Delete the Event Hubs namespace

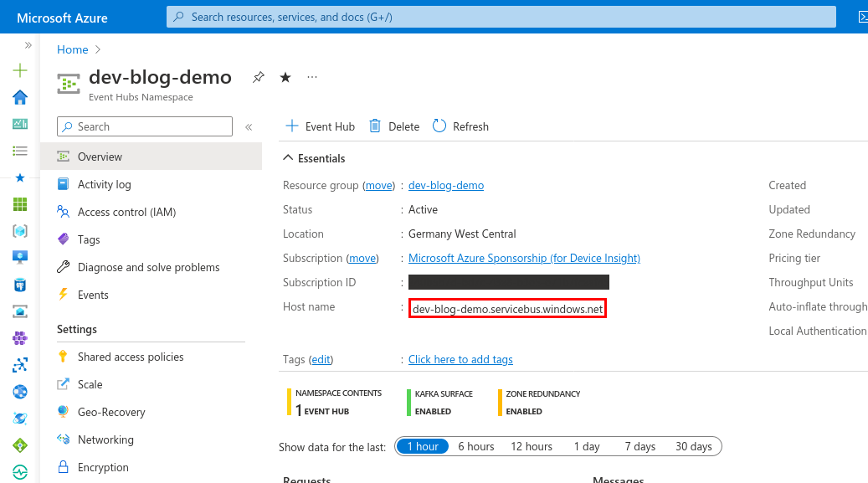tap(393, 126)
